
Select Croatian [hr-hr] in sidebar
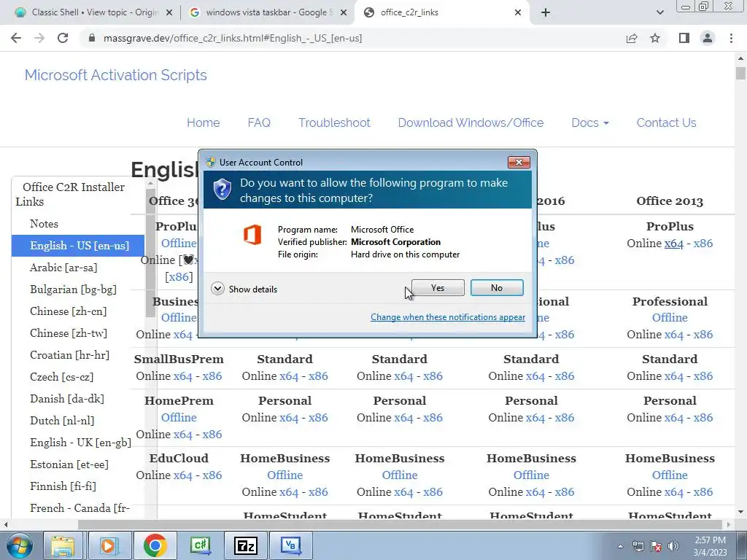click(x=69, y=355)
